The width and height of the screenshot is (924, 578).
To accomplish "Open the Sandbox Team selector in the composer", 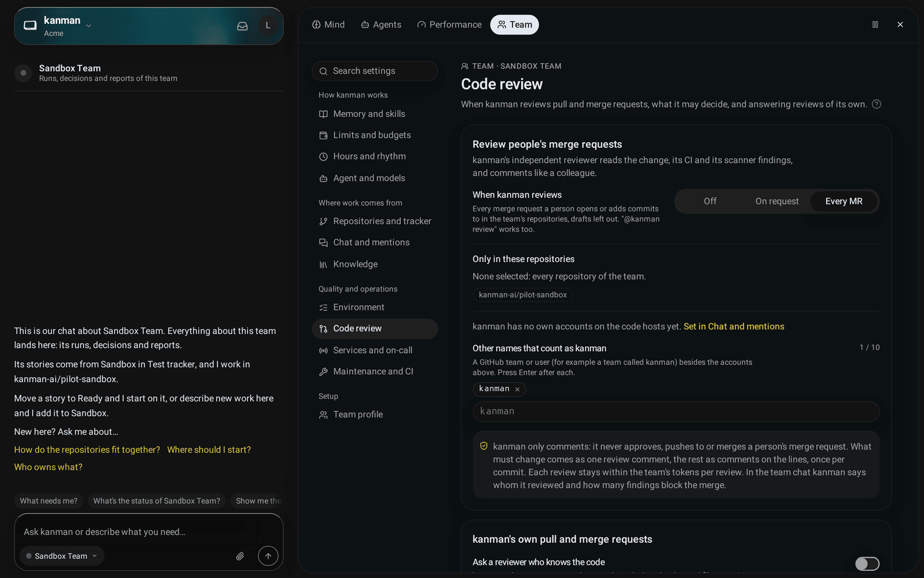I will click(x=62, y=556).
